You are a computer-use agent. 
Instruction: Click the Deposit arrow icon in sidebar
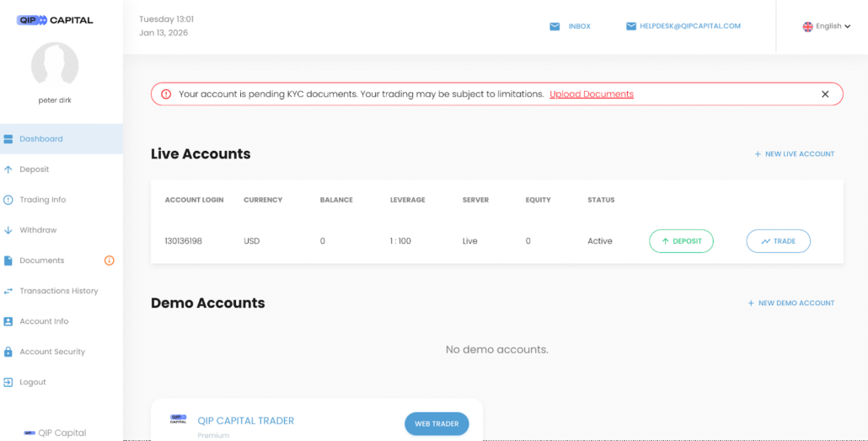pyautogui.click(x=8, y=169)
